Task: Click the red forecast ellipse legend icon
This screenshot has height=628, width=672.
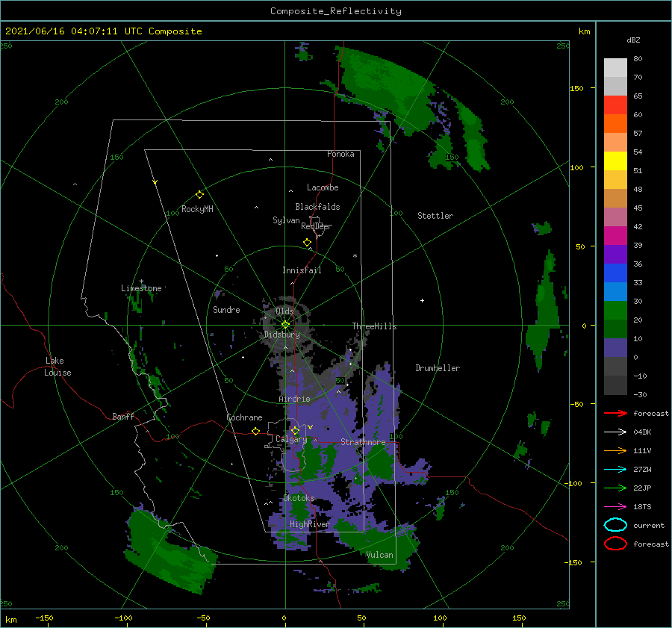Action: click(615, 544)
